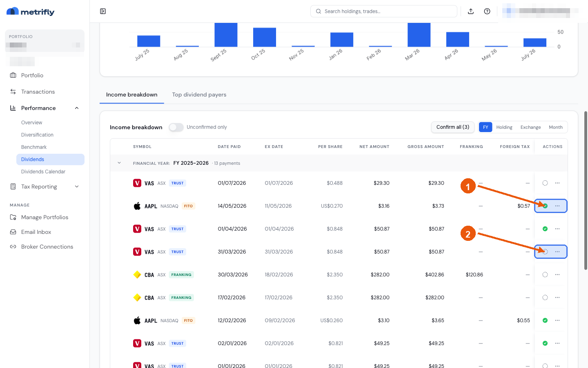Confirm the VAS dividend paid 31/03/2026
The image size is (588, 368).
(x=545, y=252)
